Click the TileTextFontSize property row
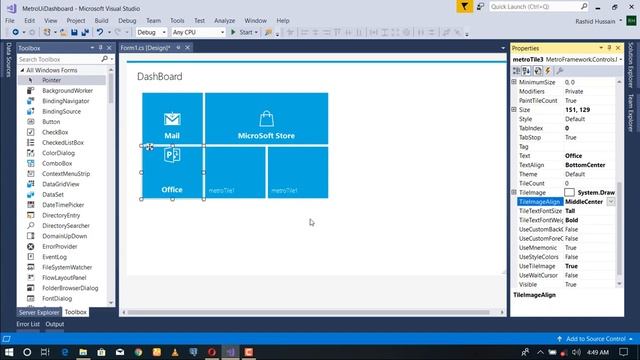The height and width of the screenshot is (360, 640). tap(566, 211)
